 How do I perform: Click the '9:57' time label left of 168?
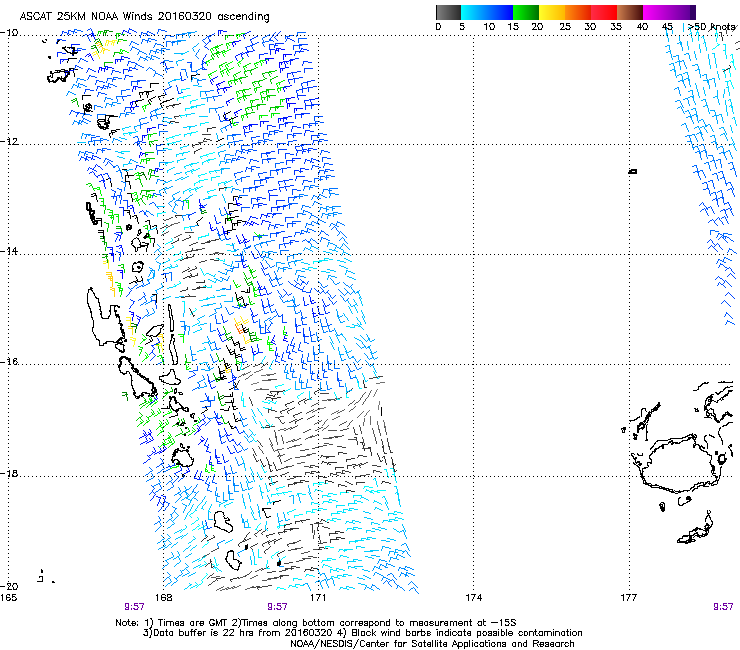[x=135, y=607]
